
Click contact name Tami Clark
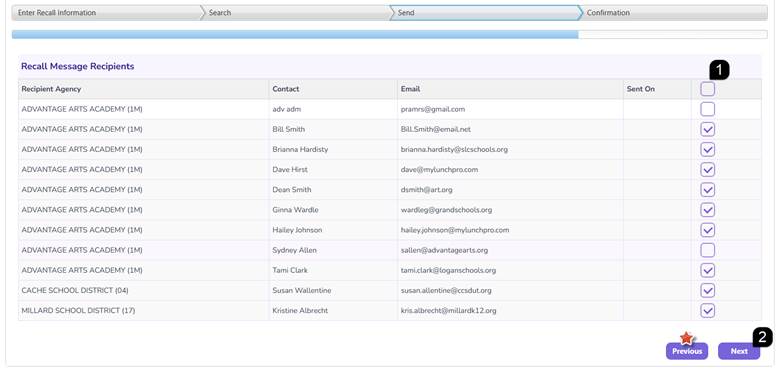click(x=290, y=270)
